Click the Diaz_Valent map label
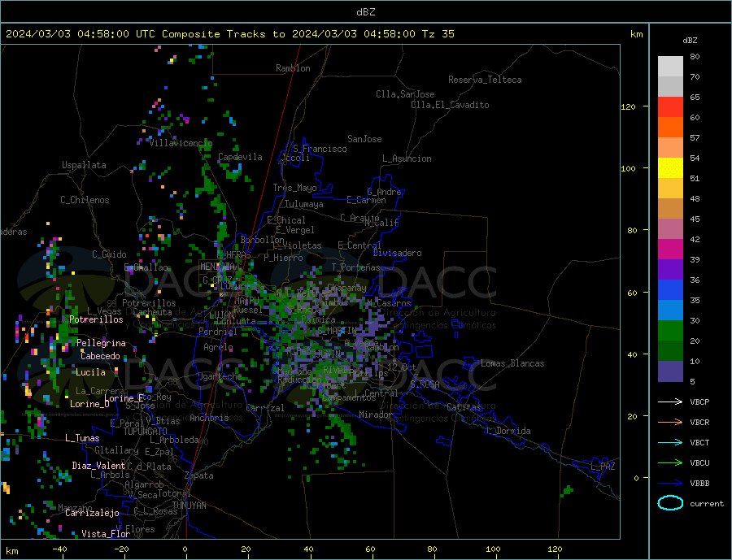The image size is (732, 560). (x=98, y=466)
